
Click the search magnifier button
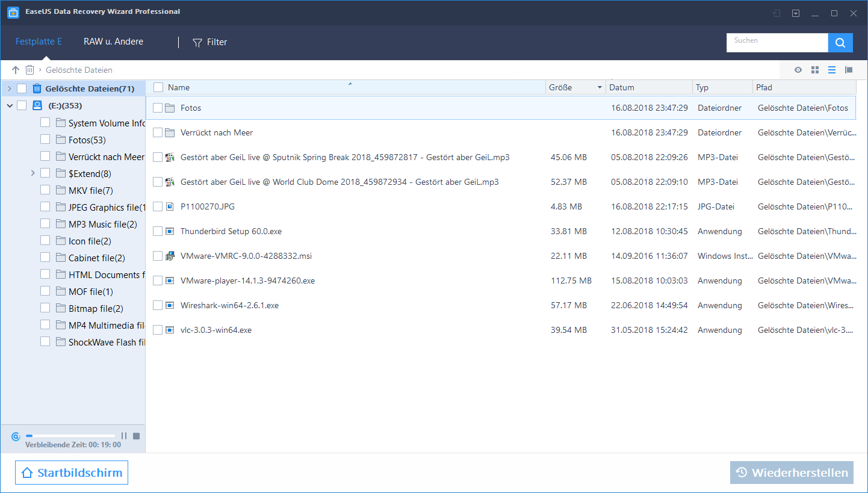point(840,43)
